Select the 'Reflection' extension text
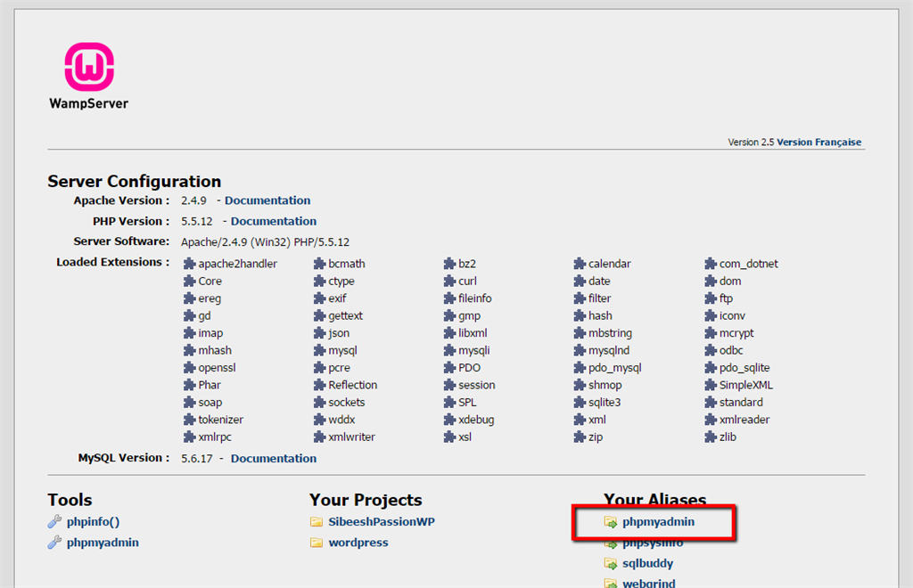The height and width of the screenshot is (588, 913). tap(353, 385)
